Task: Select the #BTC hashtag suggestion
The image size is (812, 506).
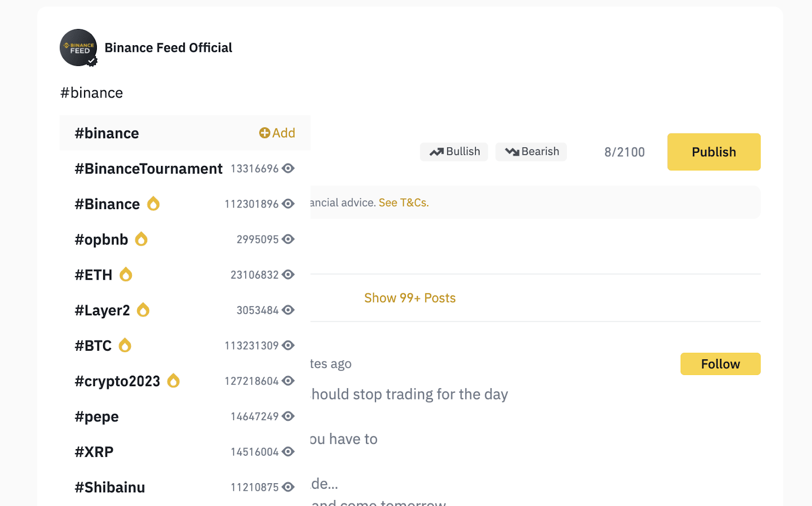Action: [x=185, y=346]
